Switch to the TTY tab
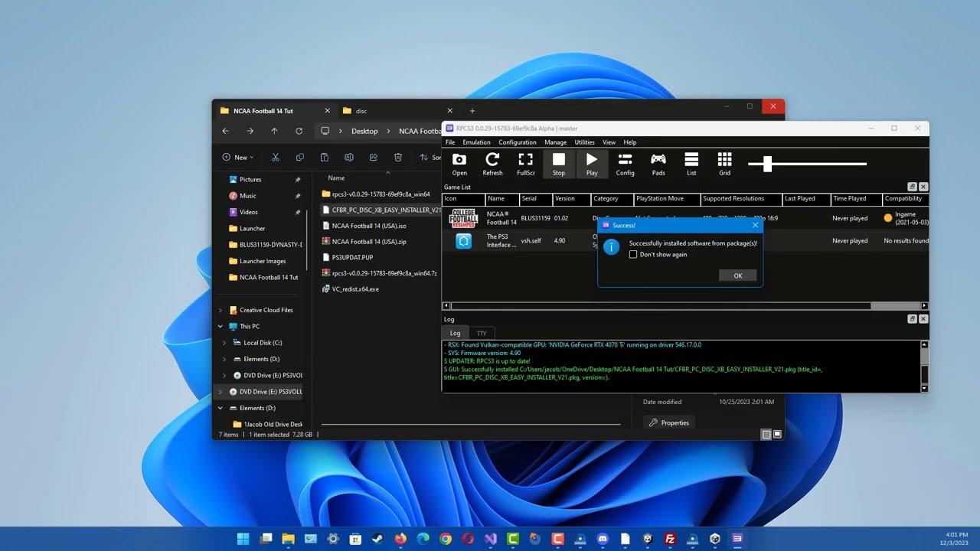Image resolution: width=980 pixels, height=551 pixels. [x=482, y=333]
